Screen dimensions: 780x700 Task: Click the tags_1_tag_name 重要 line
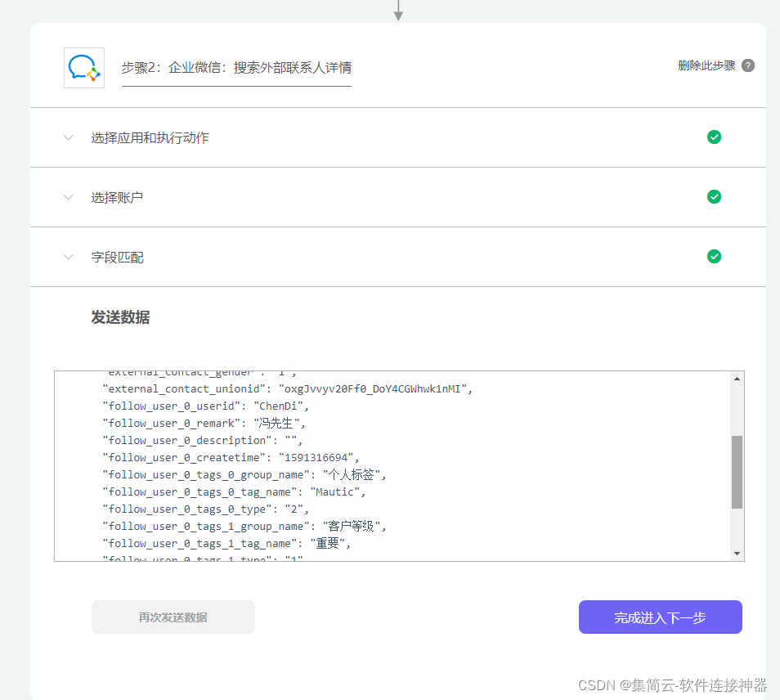(x=226, y=543)
